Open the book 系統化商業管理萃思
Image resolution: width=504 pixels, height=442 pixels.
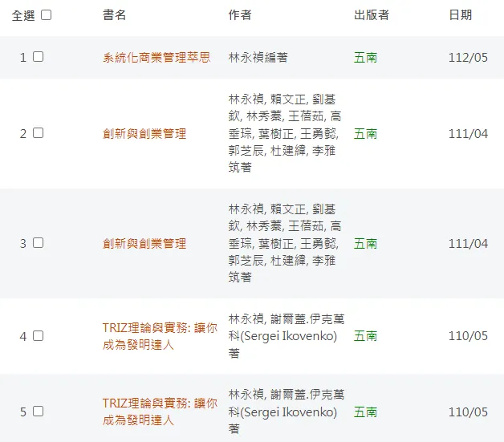click(x=156, y=58)
